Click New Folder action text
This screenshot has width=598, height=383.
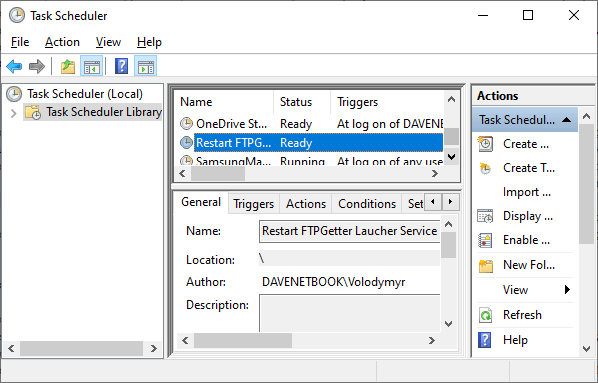[x=529, y=265]
